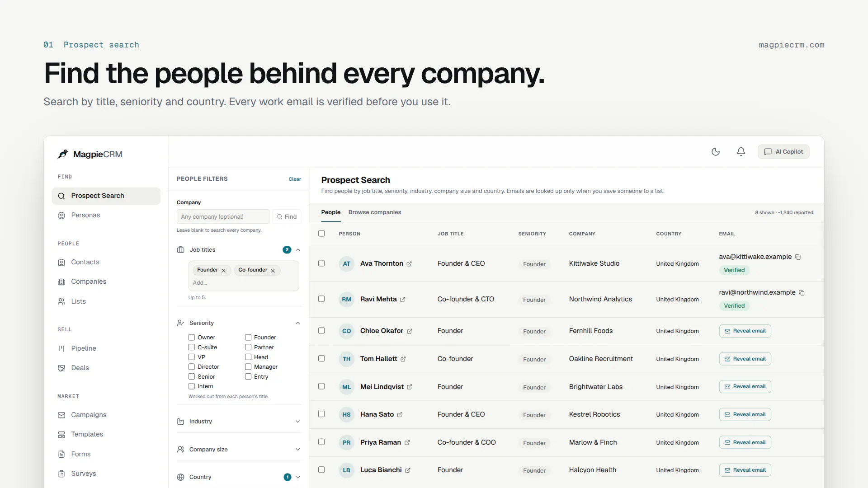The height and width of the screenshot is (488, 868).
Task: Open Surveys in sidebar
Action: point(106,474)
